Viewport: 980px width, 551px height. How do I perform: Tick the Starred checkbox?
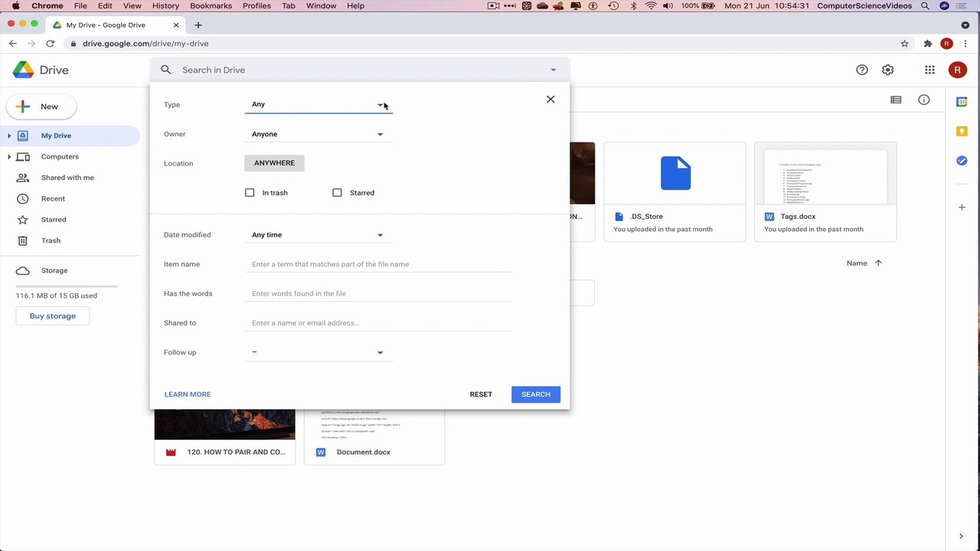(337, 193)
